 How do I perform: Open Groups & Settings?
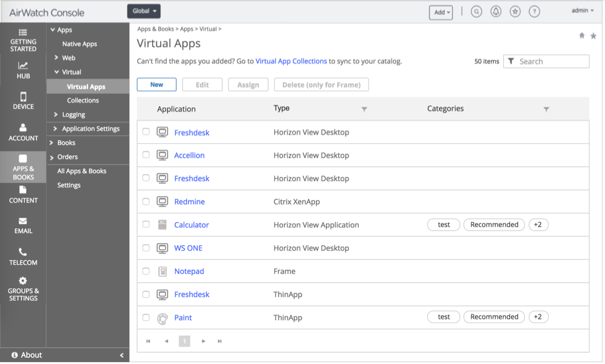(x=23, y=289)
